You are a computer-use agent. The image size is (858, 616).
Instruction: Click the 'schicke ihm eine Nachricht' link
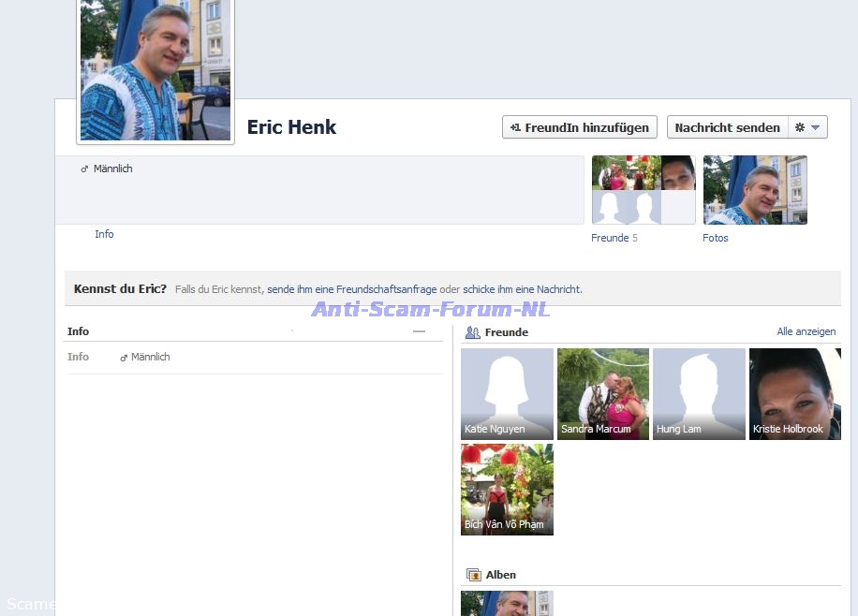522,289
